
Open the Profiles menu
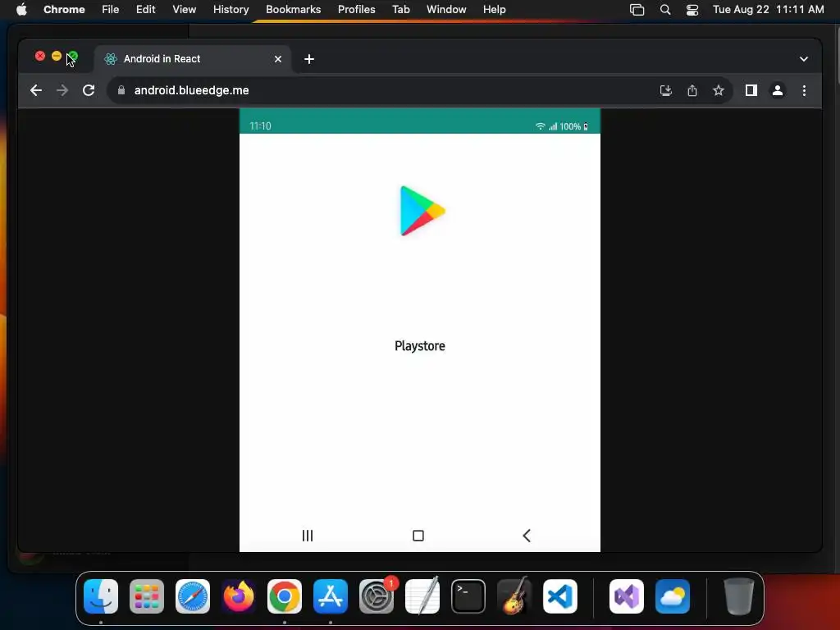click(x=357, y=10)
